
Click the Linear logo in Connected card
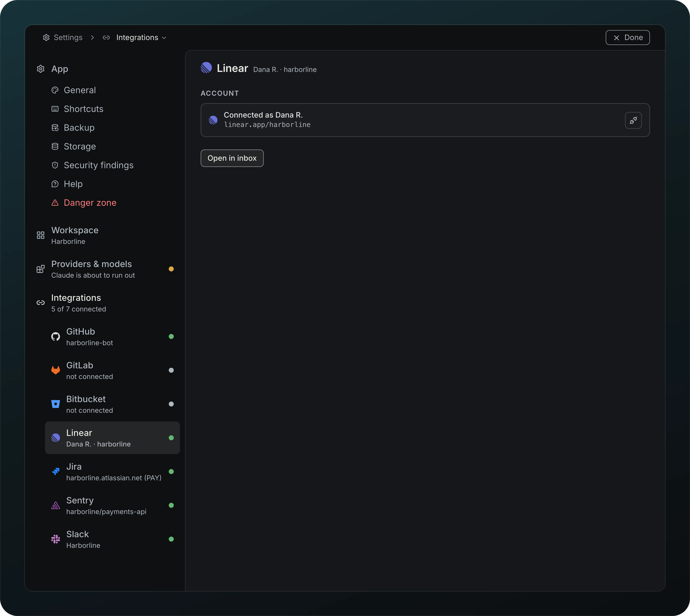pos(213,120)
